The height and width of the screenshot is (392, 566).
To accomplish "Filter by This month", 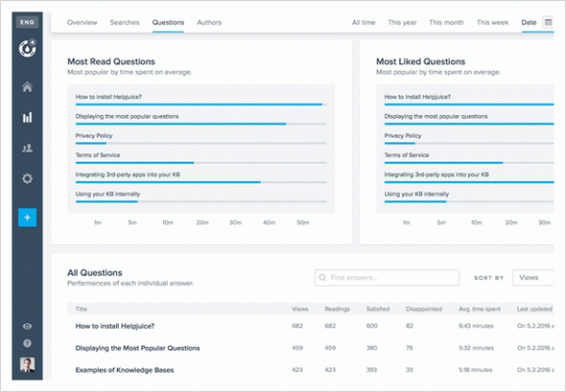I will [447, 21].
